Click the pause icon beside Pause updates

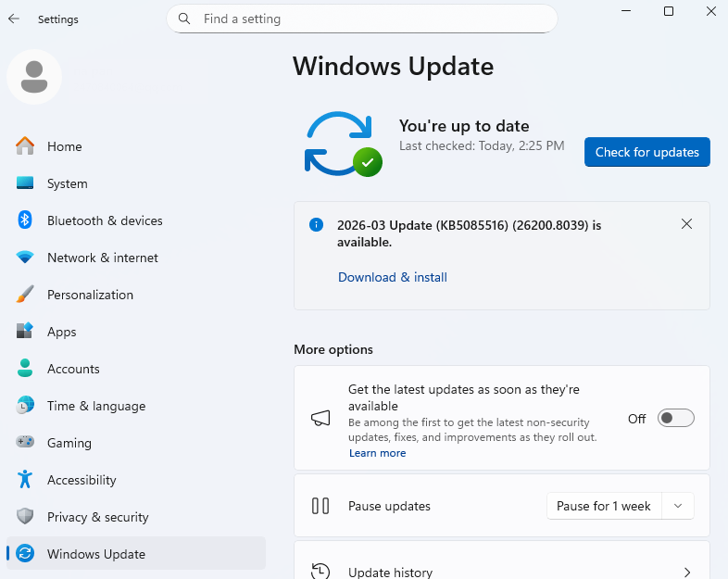point(320,506)
